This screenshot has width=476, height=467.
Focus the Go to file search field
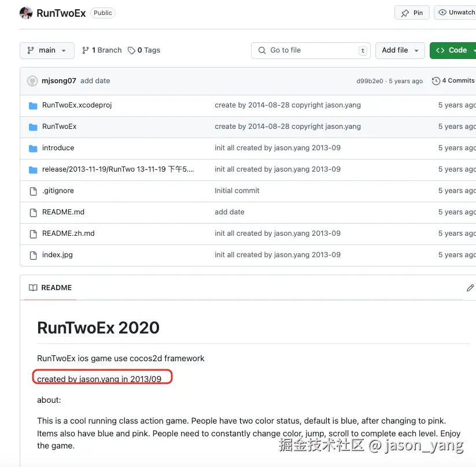311,50
